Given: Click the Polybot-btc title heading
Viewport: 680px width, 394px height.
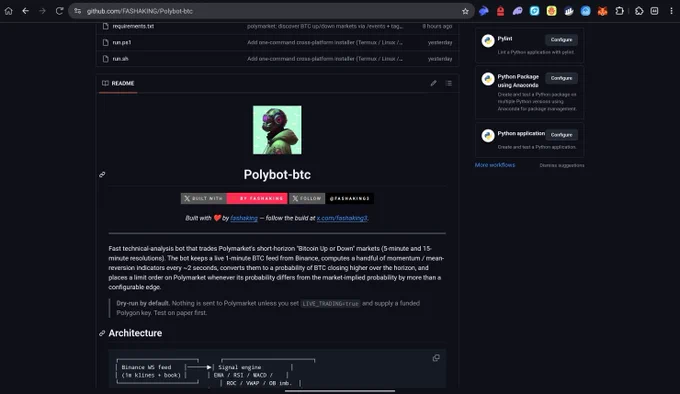Looking at the screenshot, I should coord(277,175).
